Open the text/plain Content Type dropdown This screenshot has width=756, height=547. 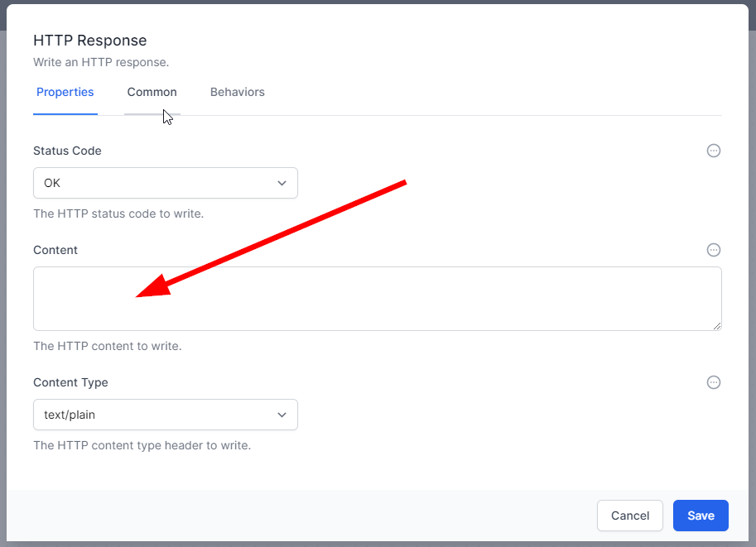(165, 415)
